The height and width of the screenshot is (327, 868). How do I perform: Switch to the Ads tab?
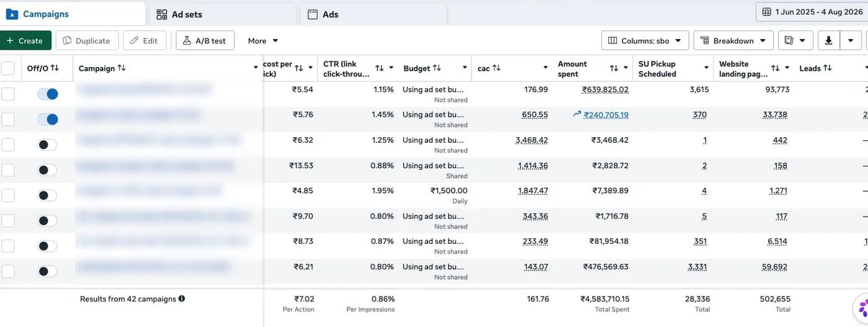click(x=374, y=14)
